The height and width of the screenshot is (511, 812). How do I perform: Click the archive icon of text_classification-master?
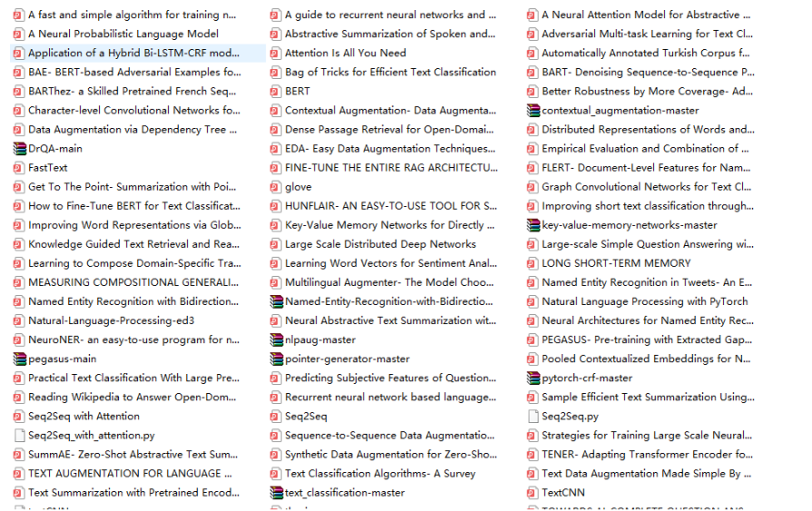pyautogui.click(x=276, y=492)
